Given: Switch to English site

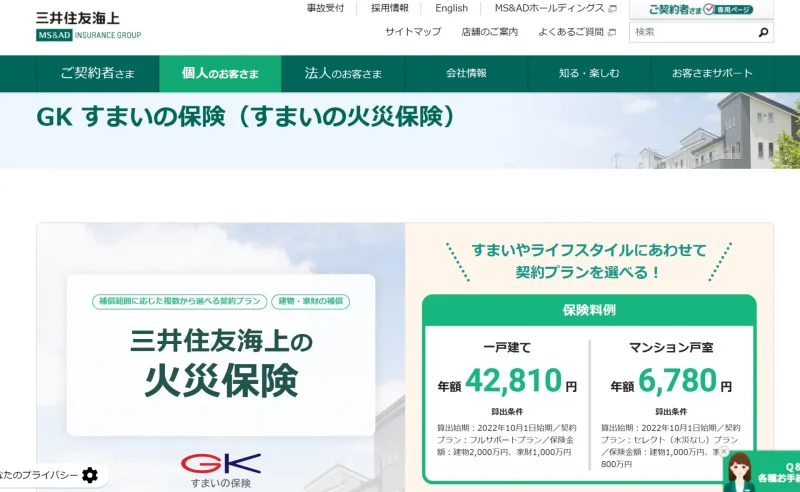Looking at the screenshot, I should click(x=451, y=8).
